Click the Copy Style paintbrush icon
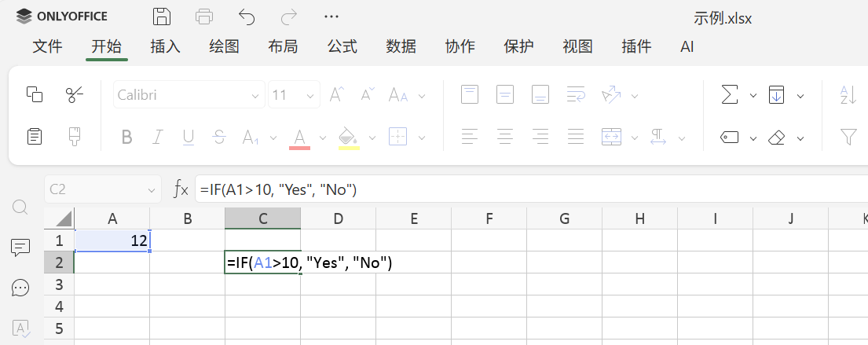 click(75, 137)
